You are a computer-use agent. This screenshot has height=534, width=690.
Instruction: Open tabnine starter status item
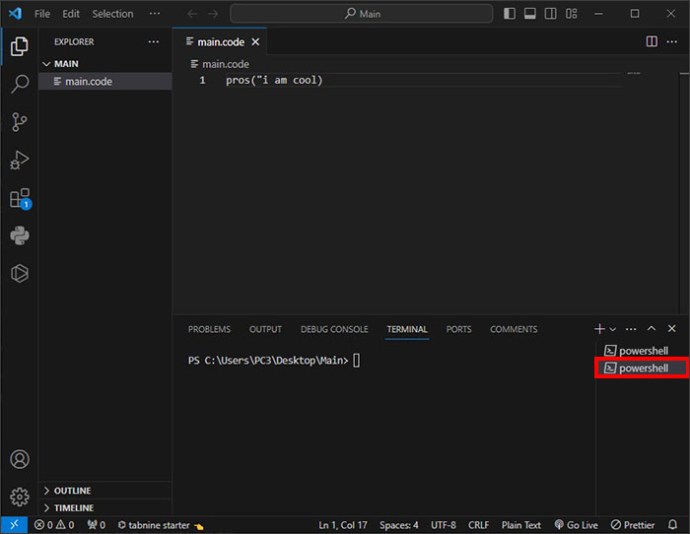pos(160,525)
